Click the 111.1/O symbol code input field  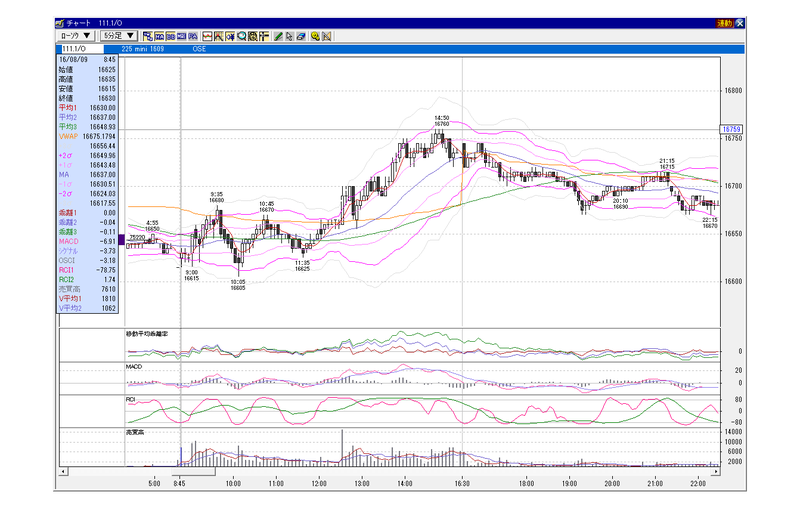(82, 49)
